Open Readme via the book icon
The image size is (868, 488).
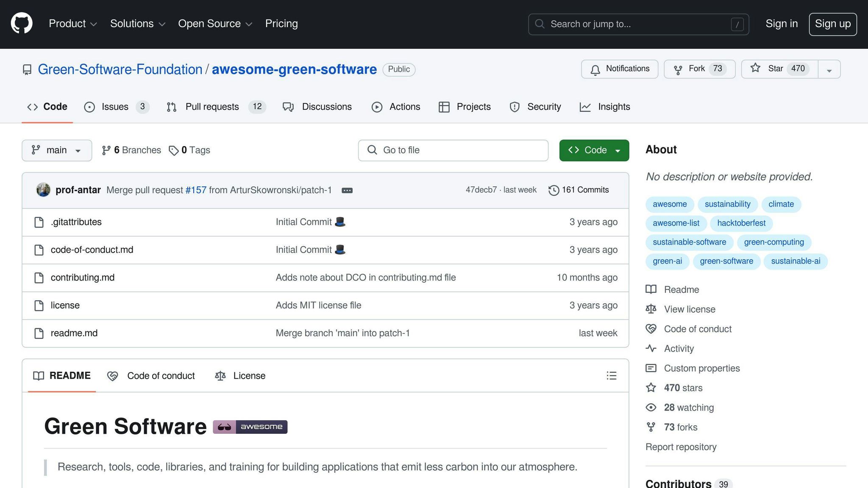pyautogui.click(x=651, y=289)
